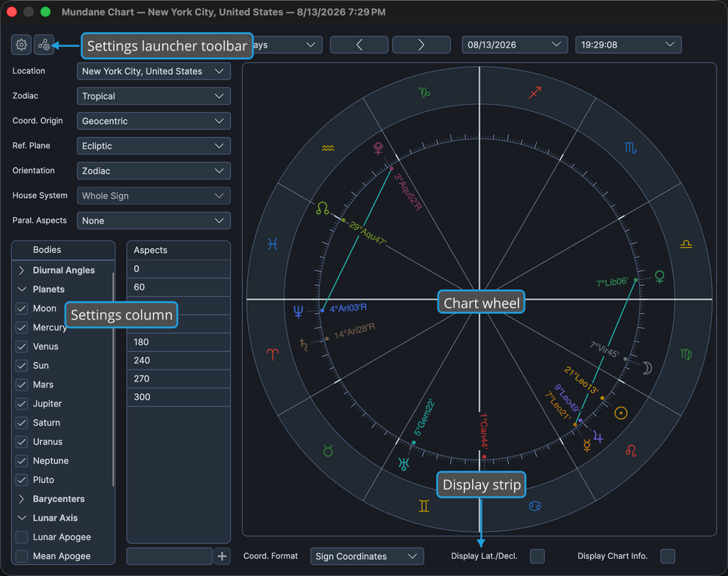The width and height of the screenshot is (728, 576).
Task: Uncheck the Sun checkbox
Action: pos(21,365)
